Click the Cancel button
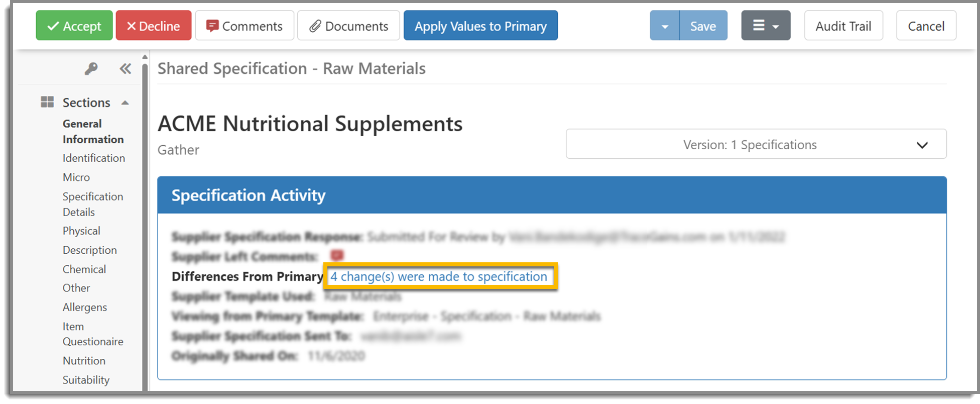The width and height of the screenshot is (980, 404). 926,26
